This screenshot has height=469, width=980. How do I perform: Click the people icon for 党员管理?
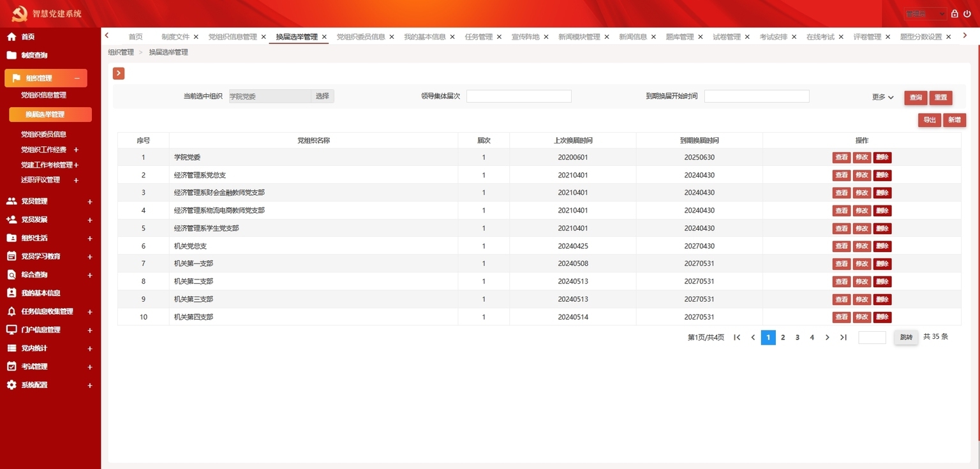[x=11, y=201]
